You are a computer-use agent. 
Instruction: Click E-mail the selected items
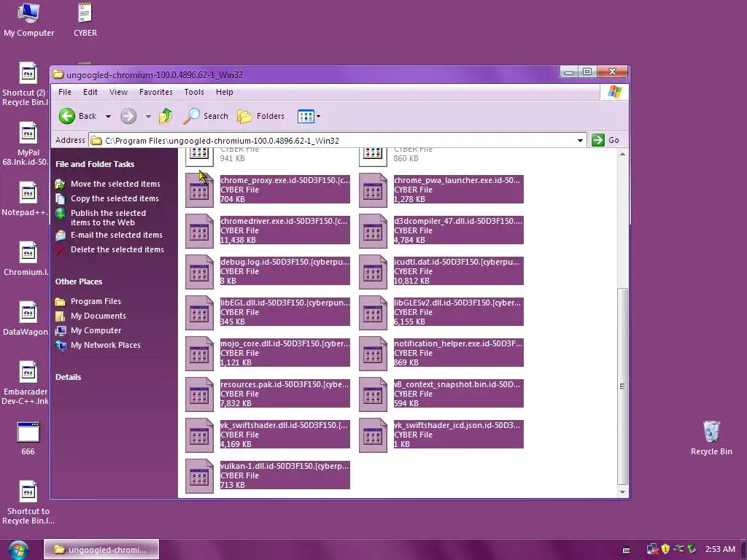(x=116, y=235)
